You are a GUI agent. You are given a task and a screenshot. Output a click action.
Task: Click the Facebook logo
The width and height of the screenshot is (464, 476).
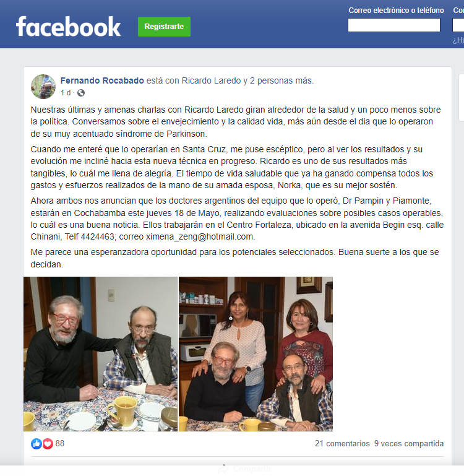point(68,27)
